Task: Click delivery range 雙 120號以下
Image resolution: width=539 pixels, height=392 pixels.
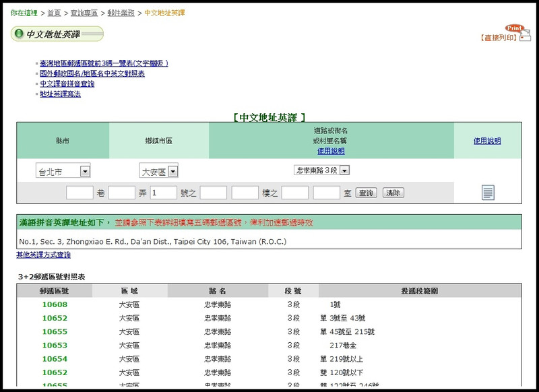Action: click(342, 372)
